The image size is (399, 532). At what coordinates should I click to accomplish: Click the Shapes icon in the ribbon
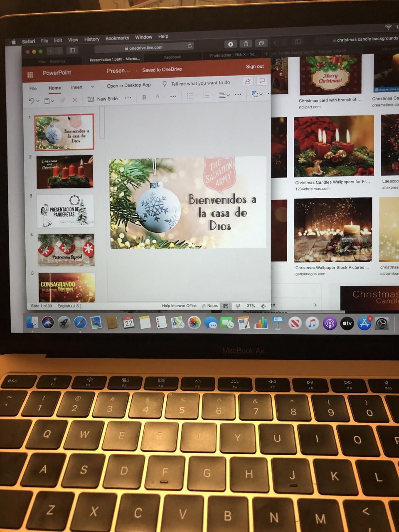(255, 94)
